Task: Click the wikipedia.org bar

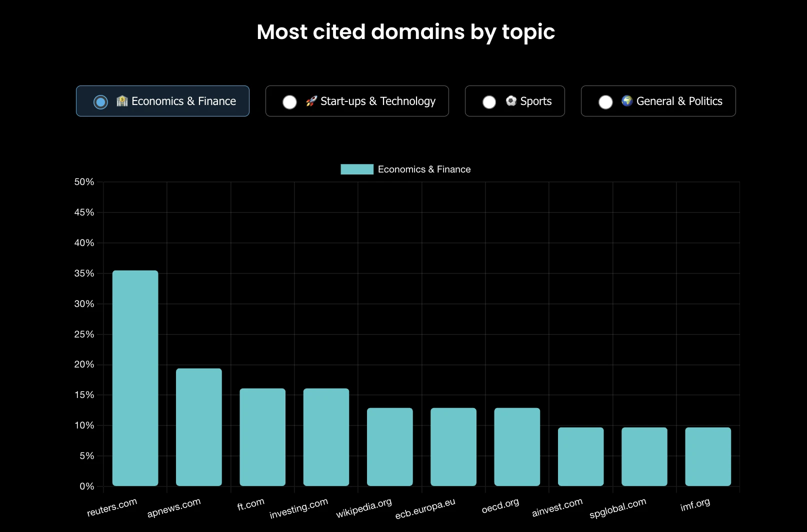Action: [390, 447]
